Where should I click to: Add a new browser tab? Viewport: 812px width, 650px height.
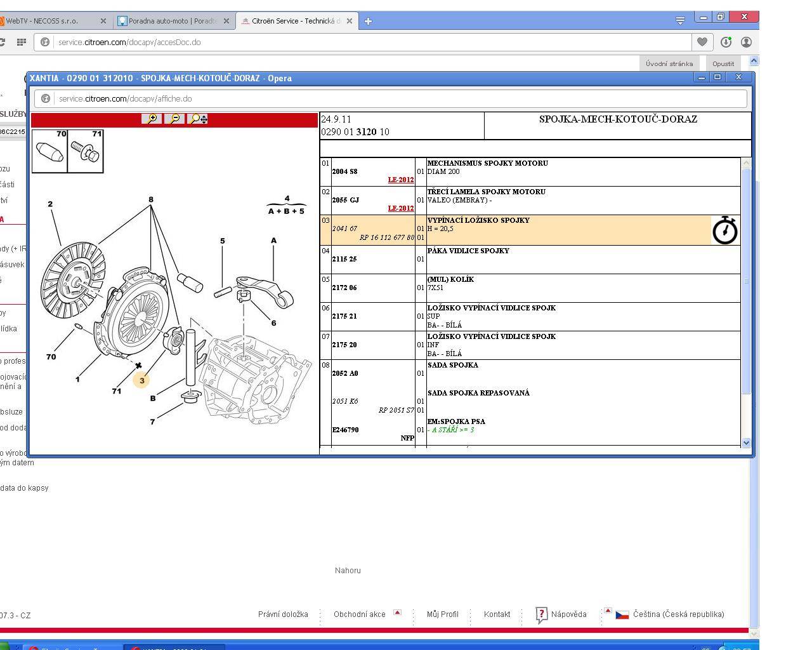coord(368,21)
